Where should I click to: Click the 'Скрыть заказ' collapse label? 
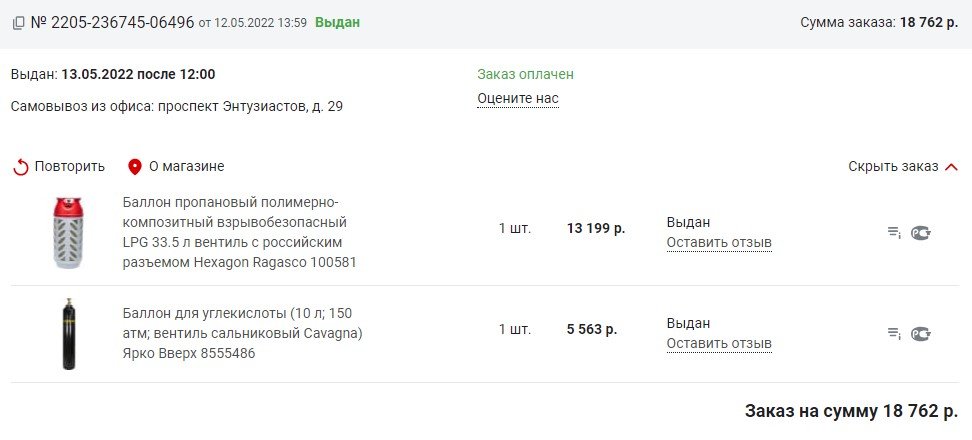[x=893, y=167]
